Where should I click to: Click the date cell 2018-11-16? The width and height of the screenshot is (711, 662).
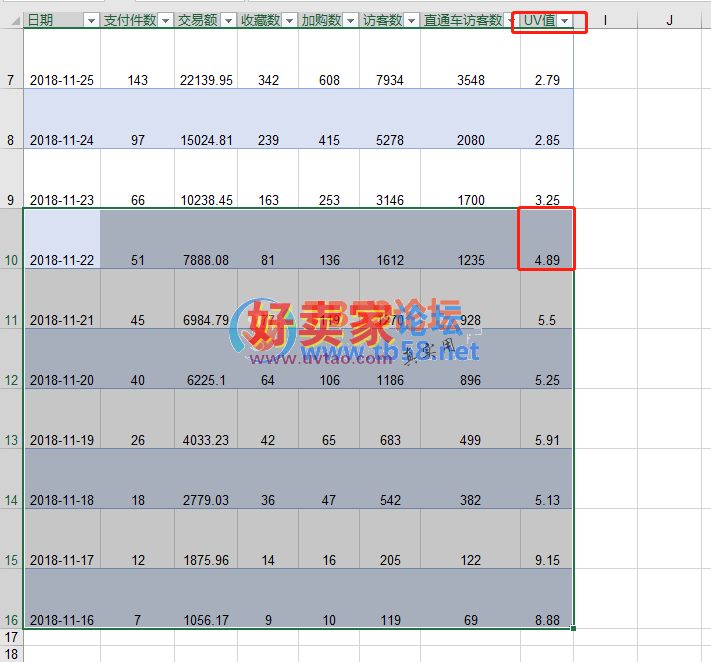[62, 620]
